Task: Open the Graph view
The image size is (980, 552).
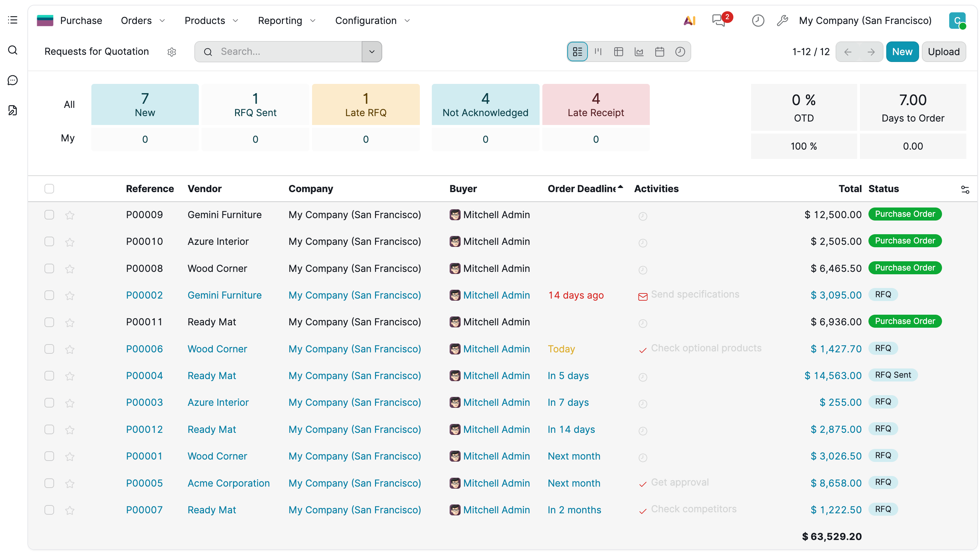Action: [x=639, y=51]
